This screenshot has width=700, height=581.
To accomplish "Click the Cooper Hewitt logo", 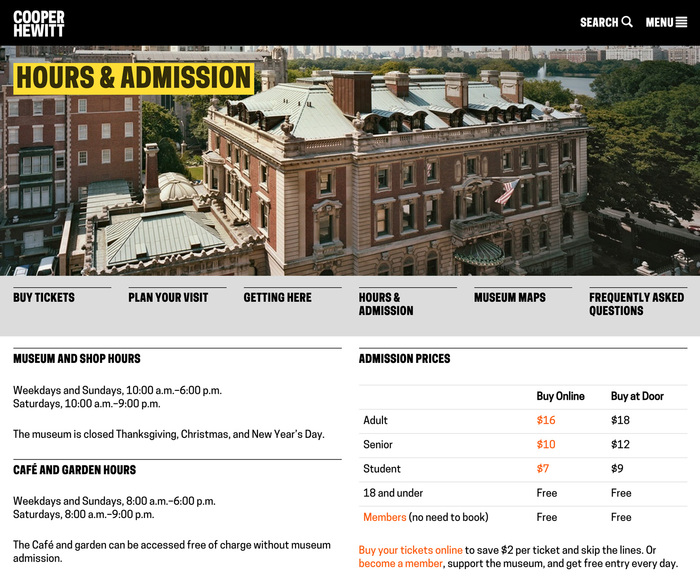I will [x=39, y=23].
